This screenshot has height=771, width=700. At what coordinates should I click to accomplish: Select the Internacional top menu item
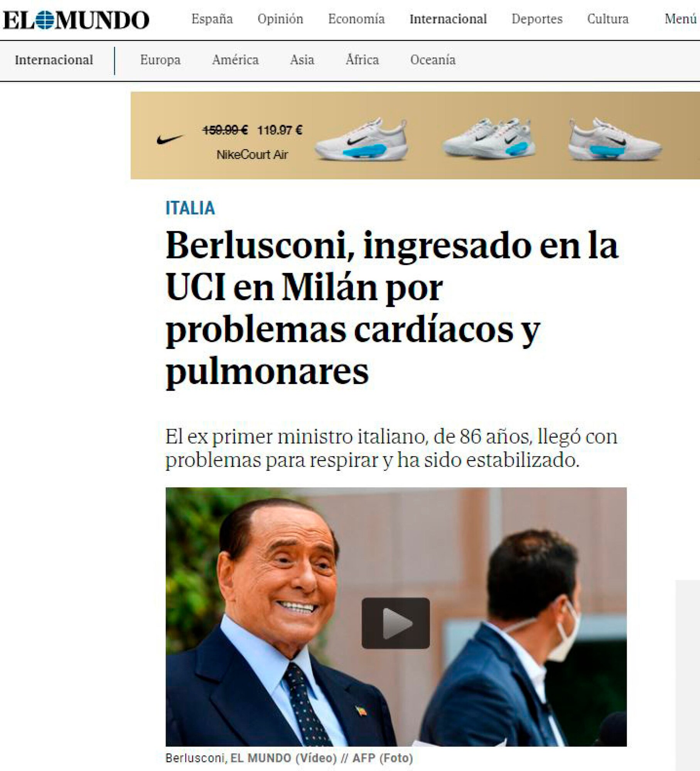click(x=448, y=19)
